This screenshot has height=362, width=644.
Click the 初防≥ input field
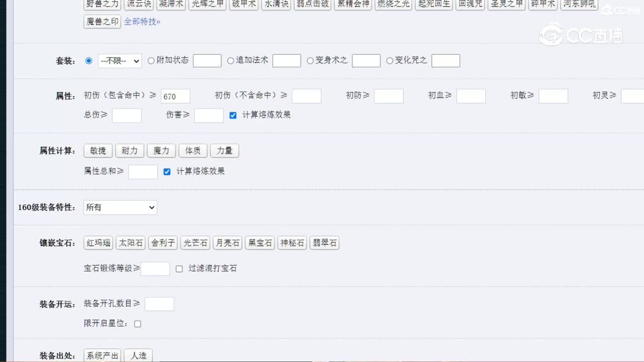(389, 96)
